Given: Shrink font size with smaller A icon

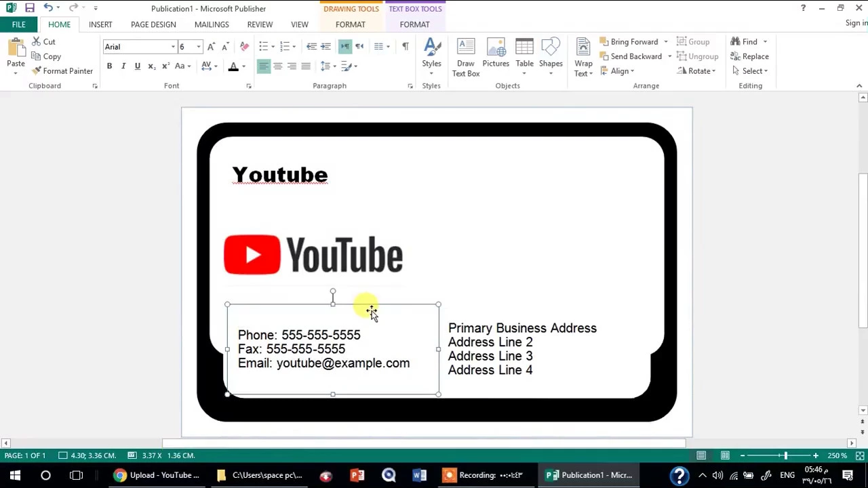Looking at the screenshot, I should tap(225, 47).
